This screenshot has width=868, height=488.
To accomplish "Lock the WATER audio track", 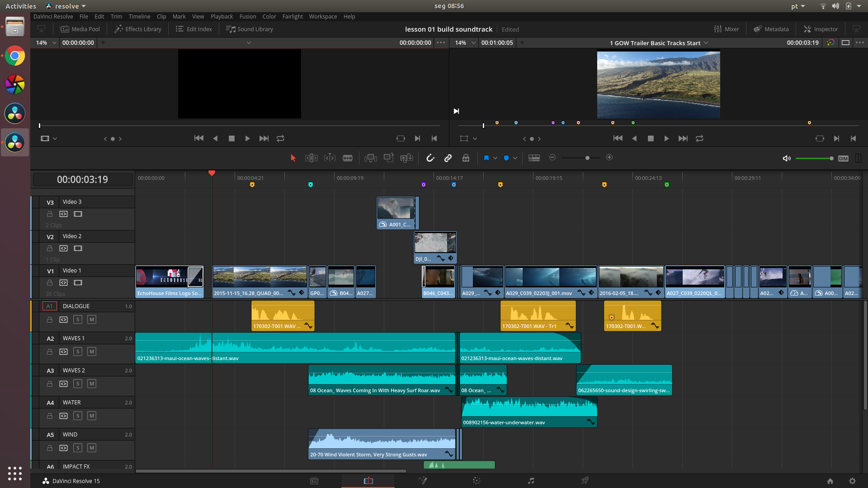I will [x=50, y=416].
